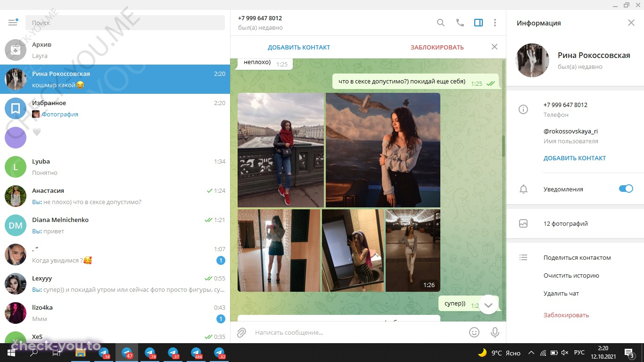Open the Diana Melnichenko chat
This screenshot has height=362, width=644.
point(115,225)
